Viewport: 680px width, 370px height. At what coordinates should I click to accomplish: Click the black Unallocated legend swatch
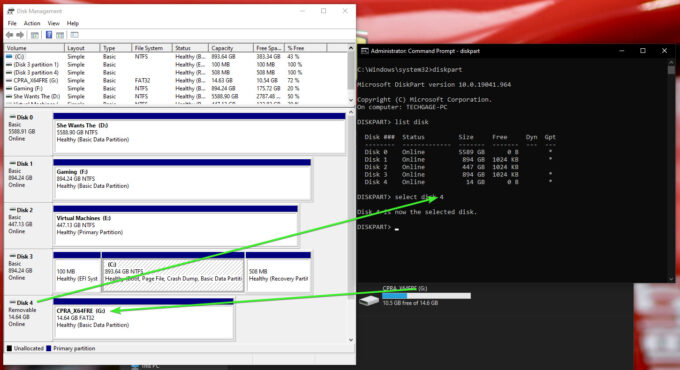click(x=9, y=348)
